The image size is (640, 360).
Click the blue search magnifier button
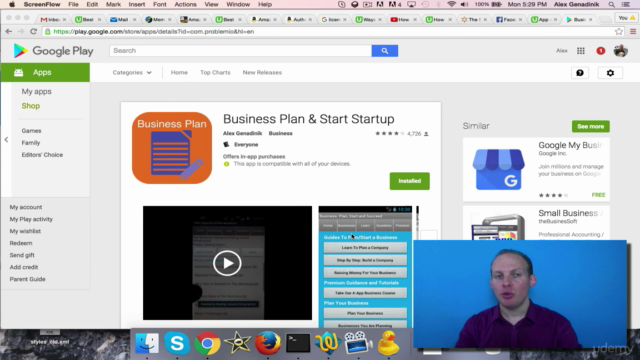pyautogui.click(x=384, y=51)
